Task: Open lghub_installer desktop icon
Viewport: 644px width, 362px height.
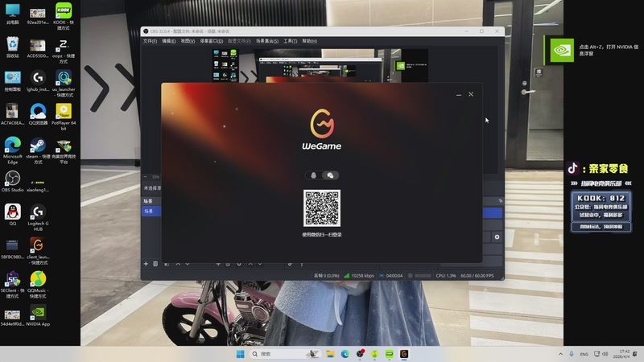Action: [x=38, y=81]
